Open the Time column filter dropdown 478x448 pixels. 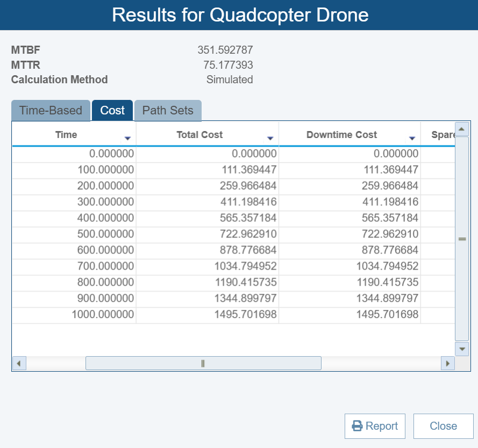click(127, 138)
